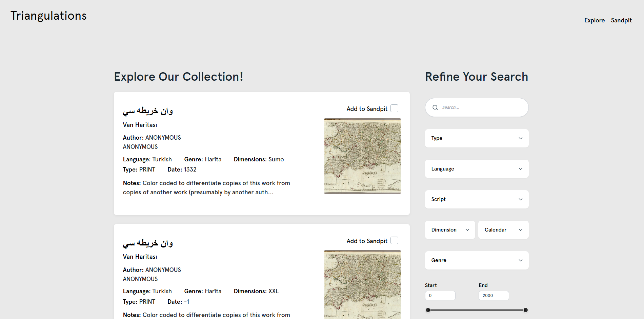The width and height of the screenshot is (644, 319).
Task: Click the Triangulations site title
Action: coord(48,16)
